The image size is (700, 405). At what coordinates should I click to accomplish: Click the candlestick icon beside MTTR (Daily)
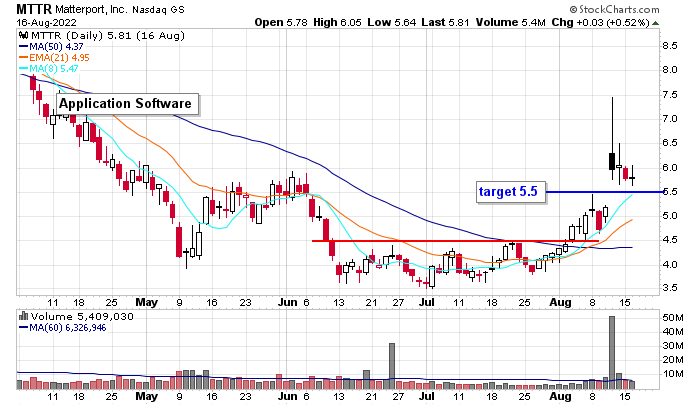click(x=24, y=35)
